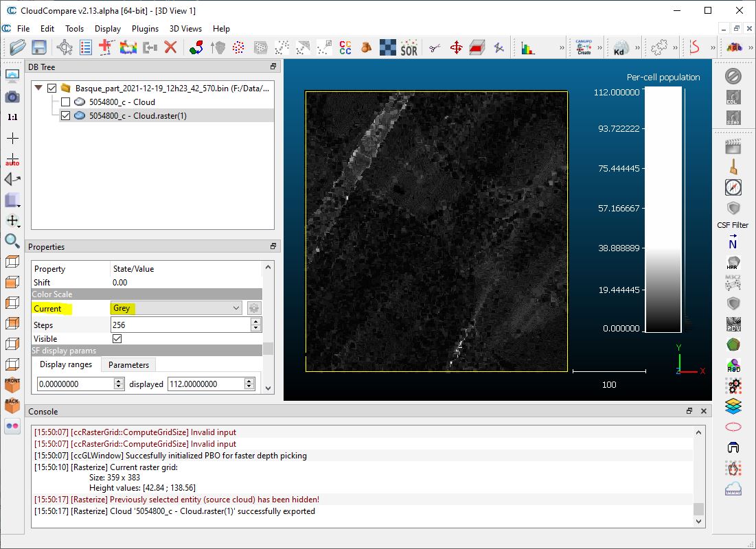Uncheck the 'Cloud.raster(1)' entity checkbox
The height and width of the screenshot is (549, 756).
[65, 116]
